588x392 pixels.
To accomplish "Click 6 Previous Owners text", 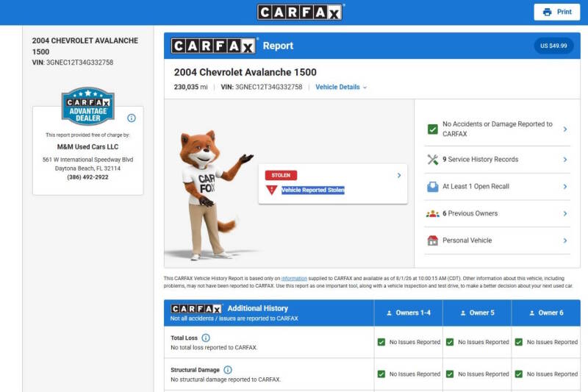I will [x=470, y=213].
